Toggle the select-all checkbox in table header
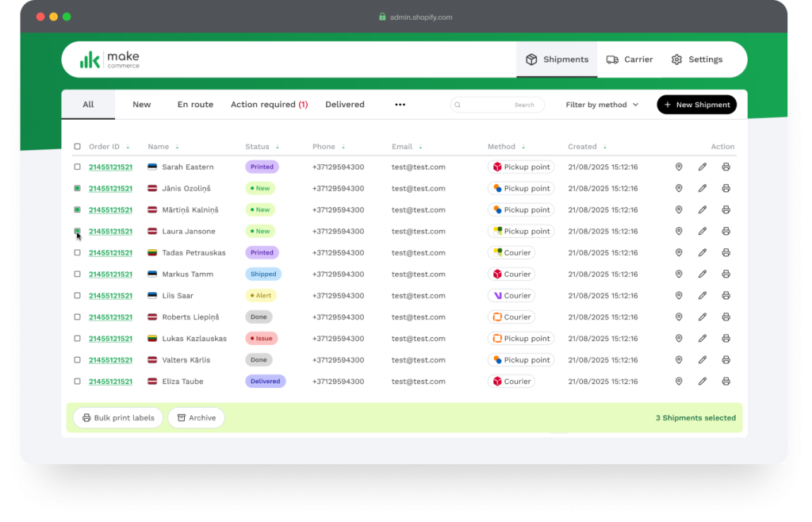This screenshot has width=812, height=522. pyautogui.click(x=78, y=147)
